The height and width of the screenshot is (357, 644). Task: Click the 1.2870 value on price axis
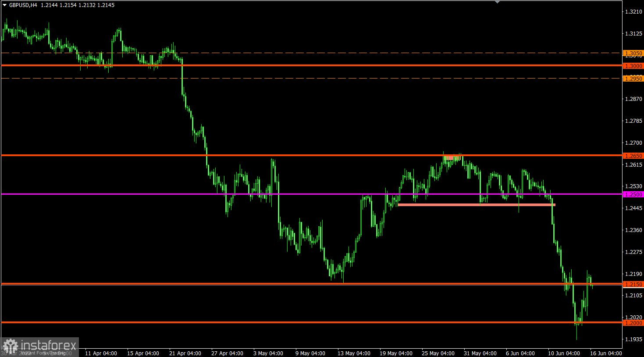(x=634, y=99)
